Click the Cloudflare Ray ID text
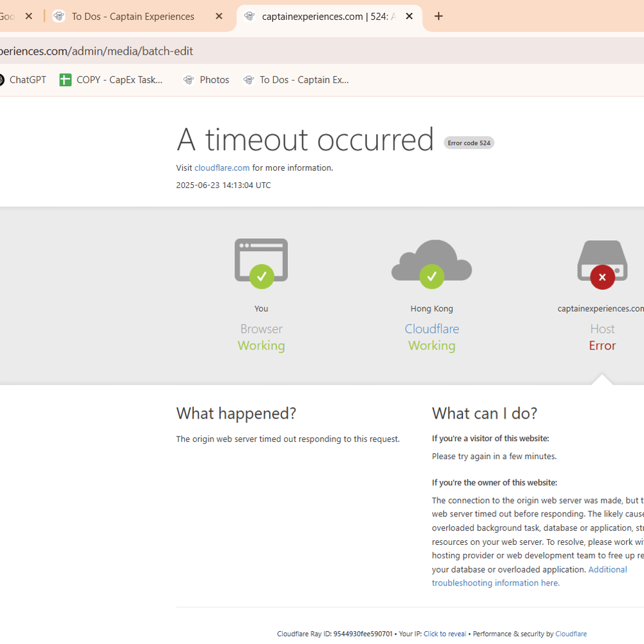Image resolution: width=644 pixels, height=644 pixels. tap(334, 634)
